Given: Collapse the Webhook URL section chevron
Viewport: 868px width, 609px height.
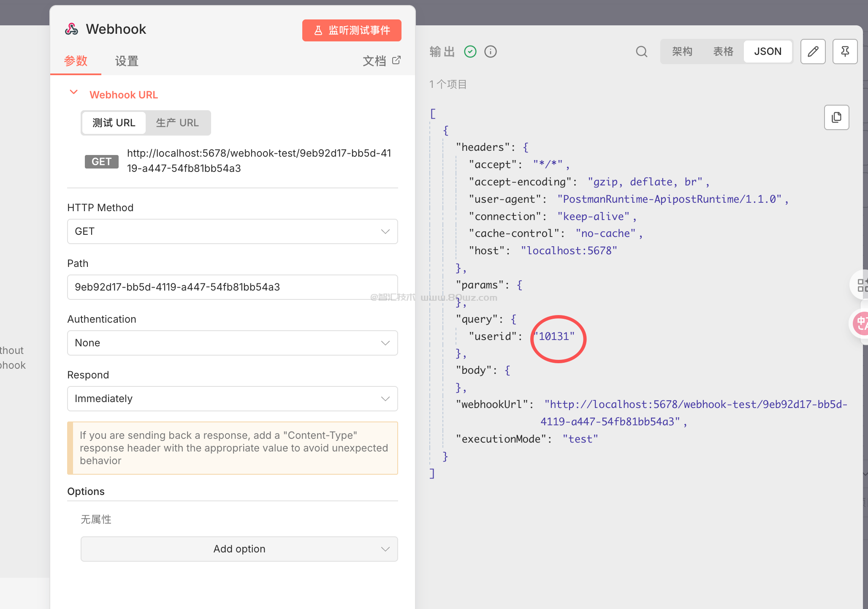Looking at the screenshot, I should tap(73, 92).
